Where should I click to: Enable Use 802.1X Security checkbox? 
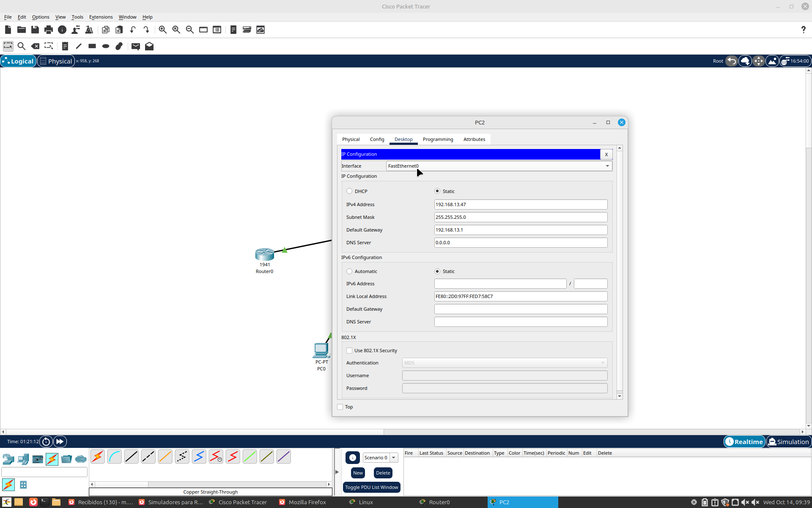[349, 351]
